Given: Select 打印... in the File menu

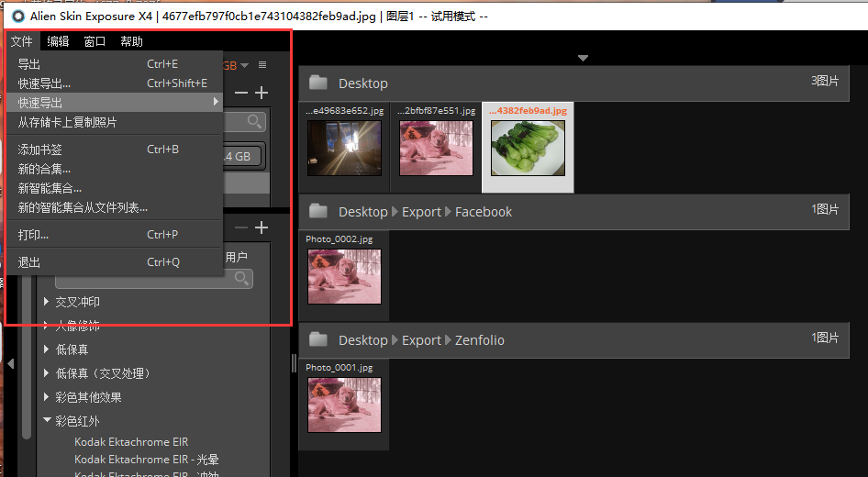Looking at the screenshot, I should click(34, 235).
